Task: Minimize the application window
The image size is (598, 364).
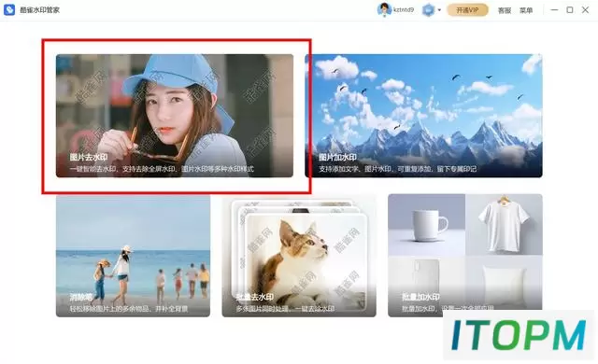Action: (x=554, y=10)
